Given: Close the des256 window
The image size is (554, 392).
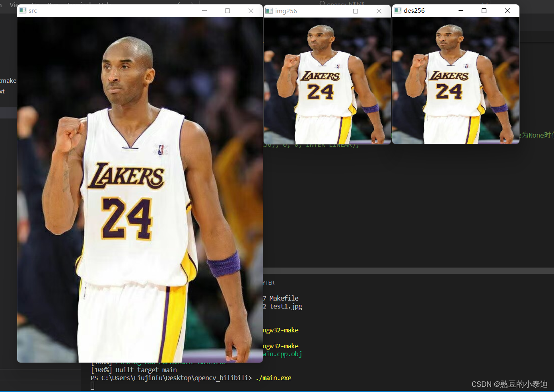Looking at the screenshot, I should click(507, 11).
